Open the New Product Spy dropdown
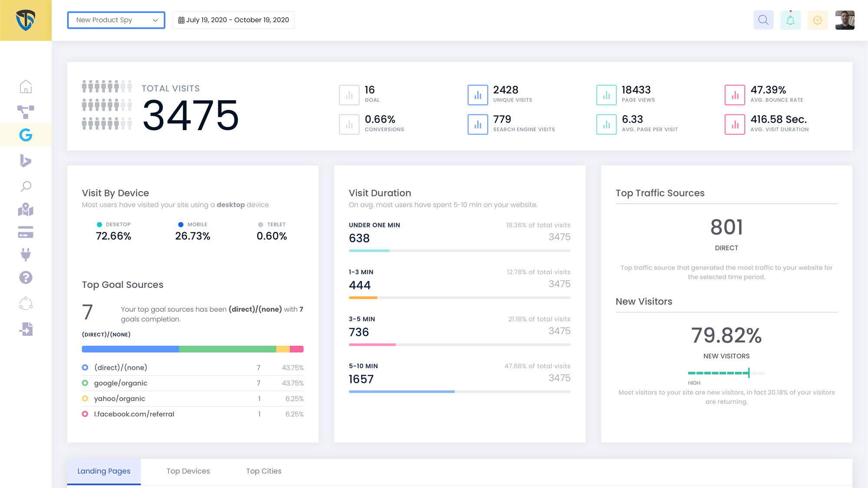The width and height of the screenshot is (868, 488). (116, 20)
